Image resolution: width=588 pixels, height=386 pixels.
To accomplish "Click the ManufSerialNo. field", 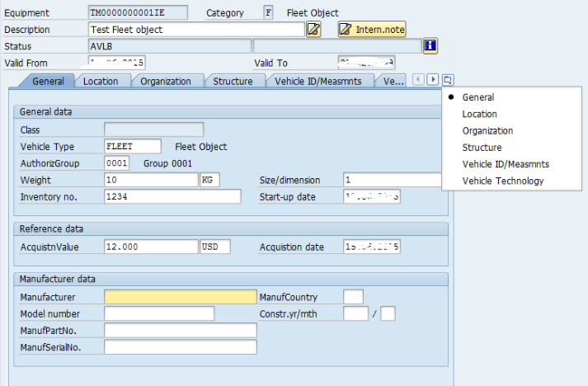I will [x=181, y=347].
